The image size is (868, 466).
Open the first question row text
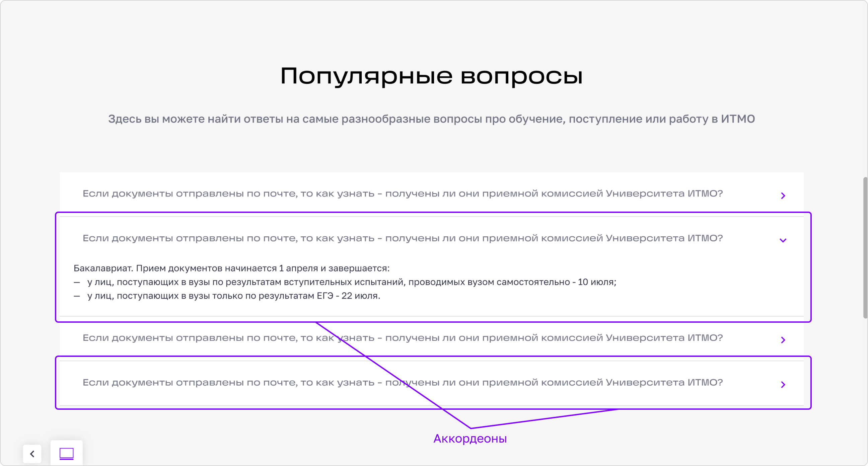tap(403, 194)
